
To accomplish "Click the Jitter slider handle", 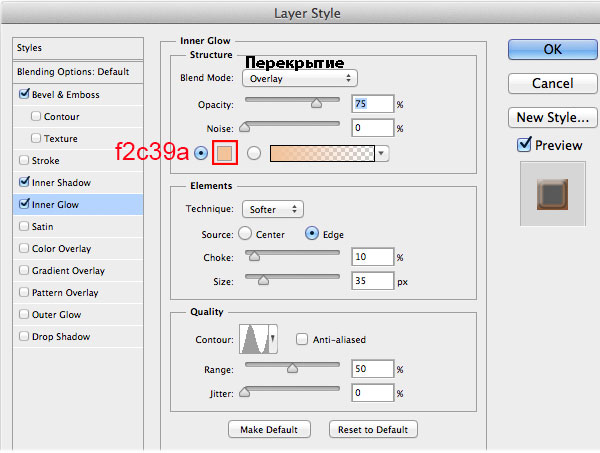I will 245,392.
